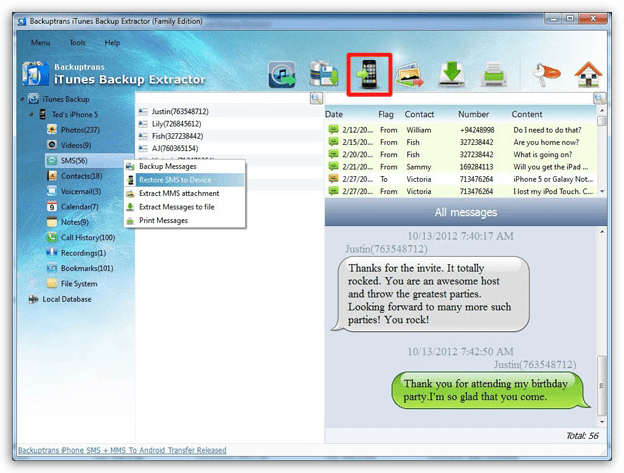Select message 'What is going on?'
Screen dimensions: 624x473
pos(461,155)
